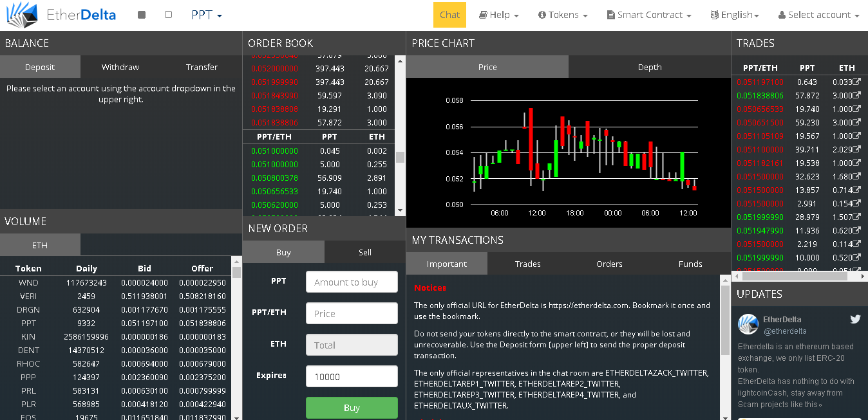Click the order book vertical scrollbar thumb
This screenshot has width=868, height=420.
[400, 157]
